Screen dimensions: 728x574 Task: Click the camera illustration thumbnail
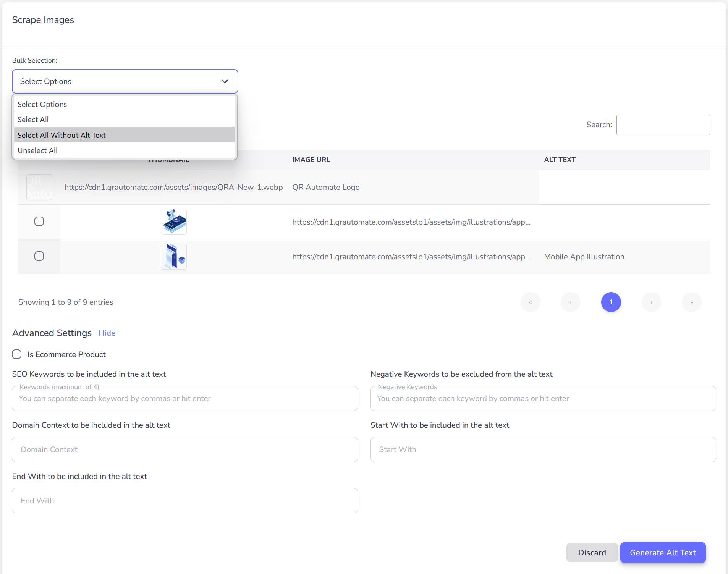point(174,222)
